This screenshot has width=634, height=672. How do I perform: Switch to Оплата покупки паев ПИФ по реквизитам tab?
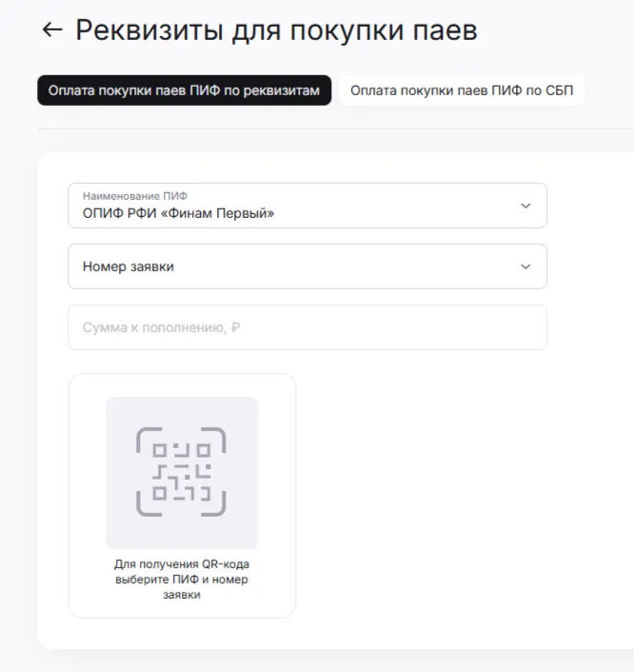(x=185, y=90)
